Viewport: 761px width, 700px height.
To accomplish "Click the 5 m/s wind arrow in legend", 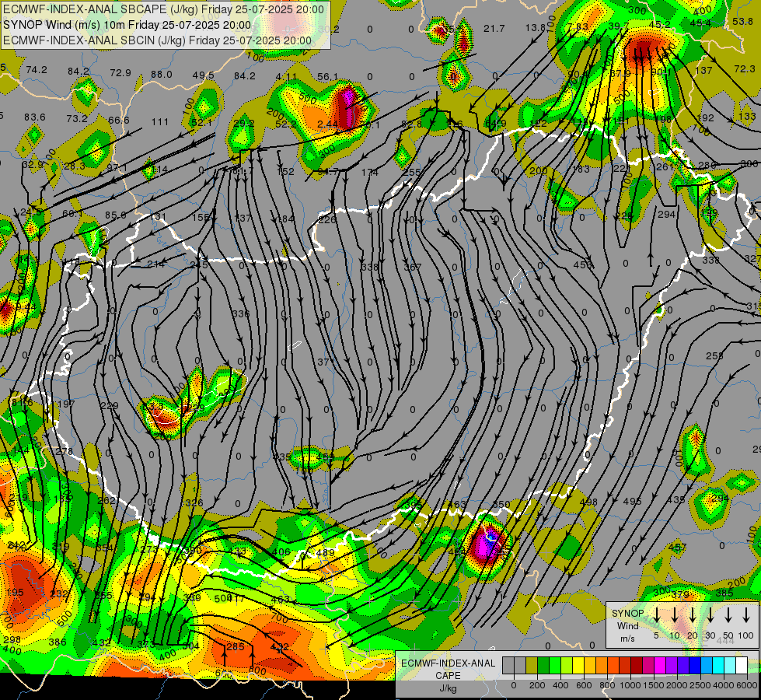I will pos(656,615).
